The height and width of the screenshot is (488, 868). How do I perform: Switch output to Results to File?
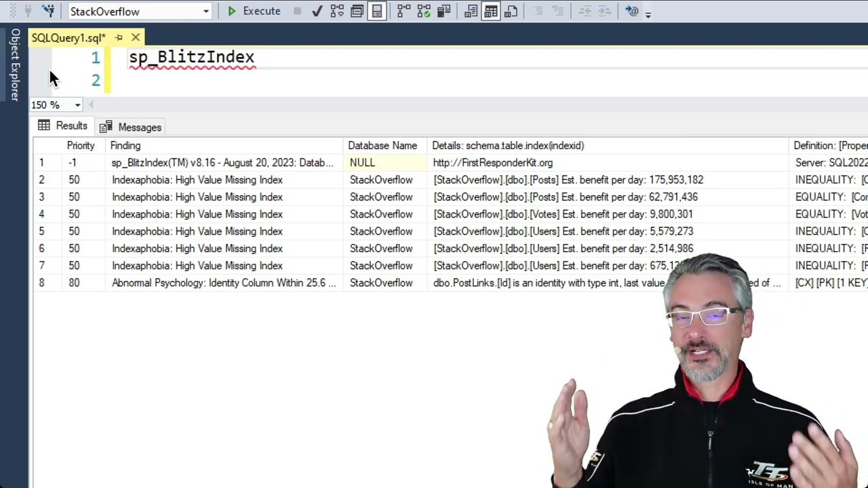pyautogui.click(x=511, y=11)
